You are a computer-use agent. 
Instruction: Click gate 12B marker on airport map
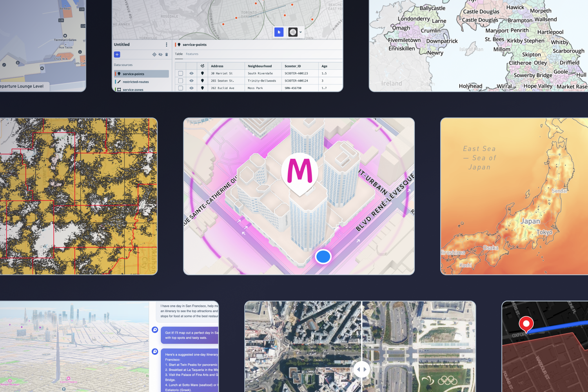pos(61,20)
